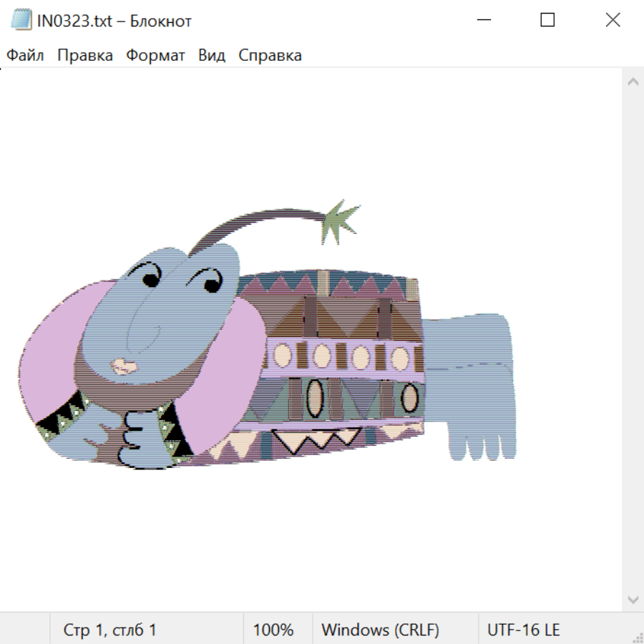Click the scrollbar down arrow
Viewport: 644px width, 644px height.
click(x=633, y=599)
